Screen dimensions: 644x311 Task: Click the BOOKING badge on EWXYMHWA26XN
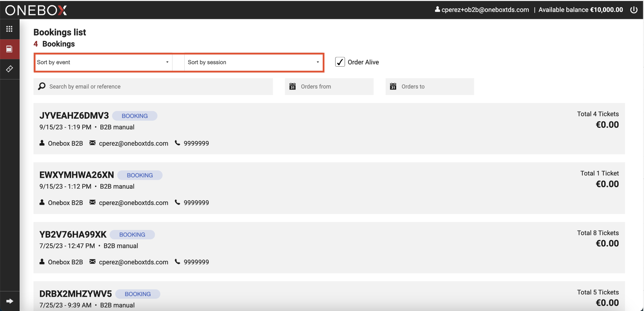click(140, 175)
